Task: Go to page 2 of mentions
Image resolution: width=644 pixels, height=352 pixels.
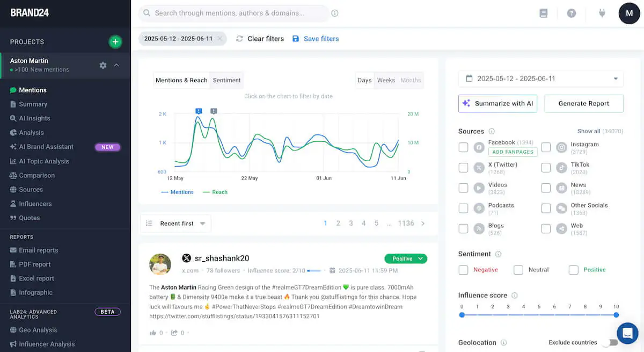Action: 339,223
